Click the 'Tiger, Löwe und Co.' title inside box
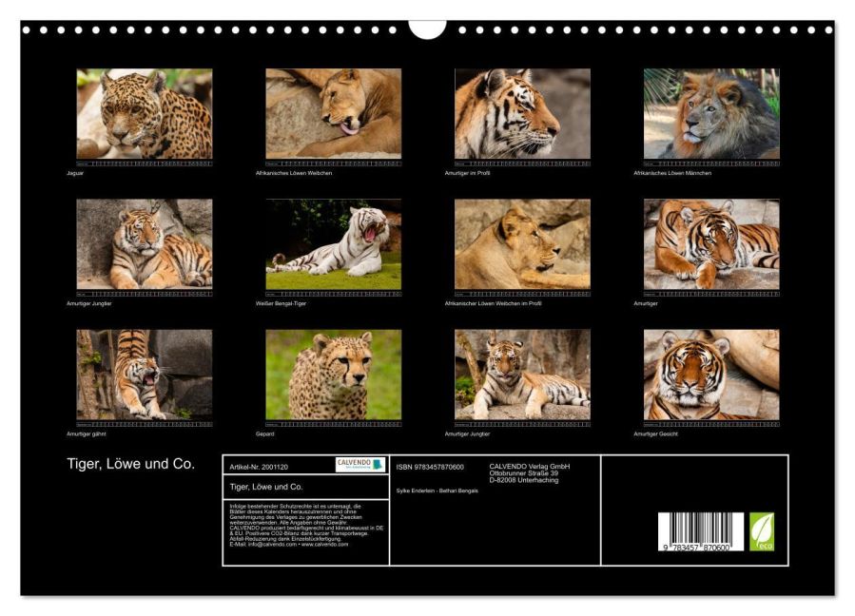Viewport: 855px width, 616px height. (x=266, y=487)
